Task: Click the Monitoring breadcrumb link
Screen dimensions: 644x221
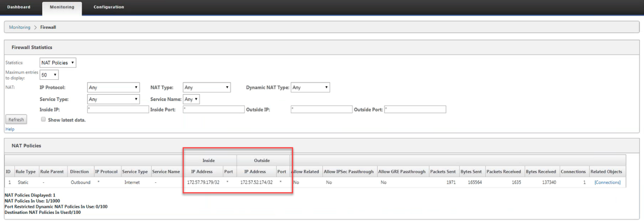Action: pos(19,27)
